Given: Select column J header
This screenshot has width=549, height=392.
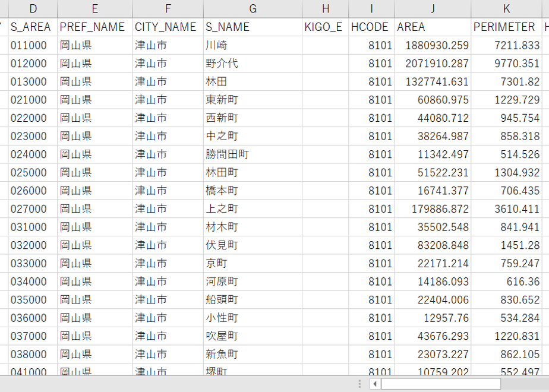Looking at the screenshot, I should point(433,9).
